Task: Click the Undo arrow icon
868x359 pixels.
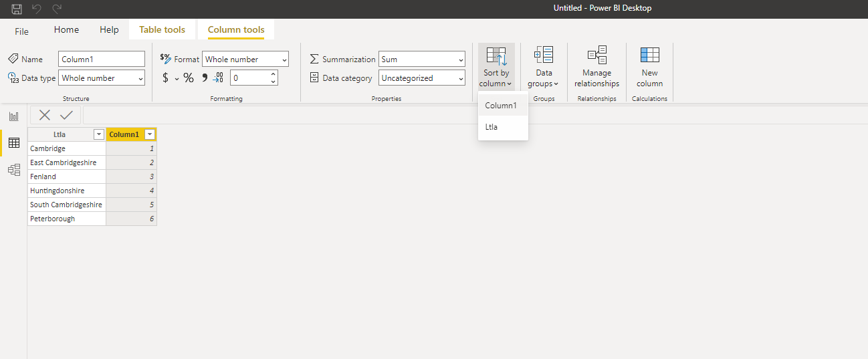Action: click(37, 9)
